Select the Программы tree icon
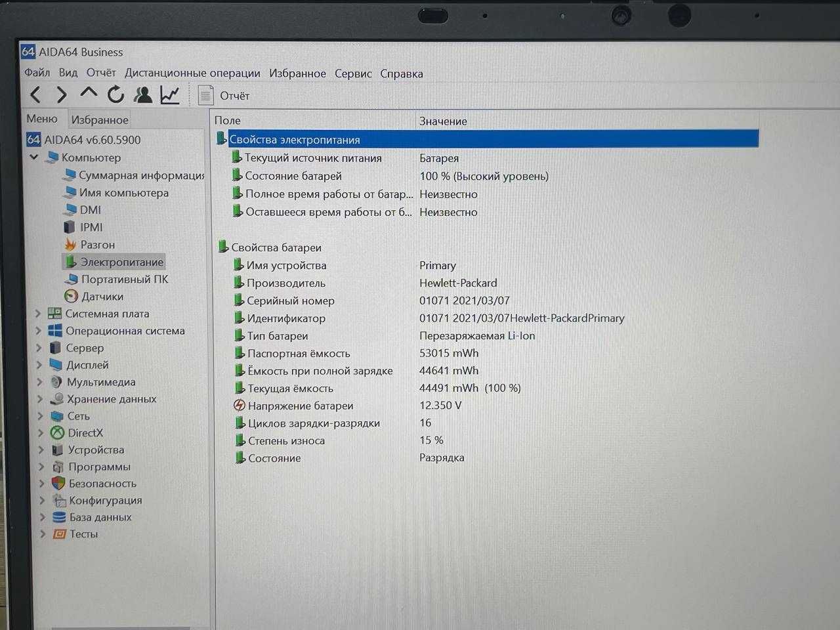Screen dimensions: 840x630 pos(58,467)
